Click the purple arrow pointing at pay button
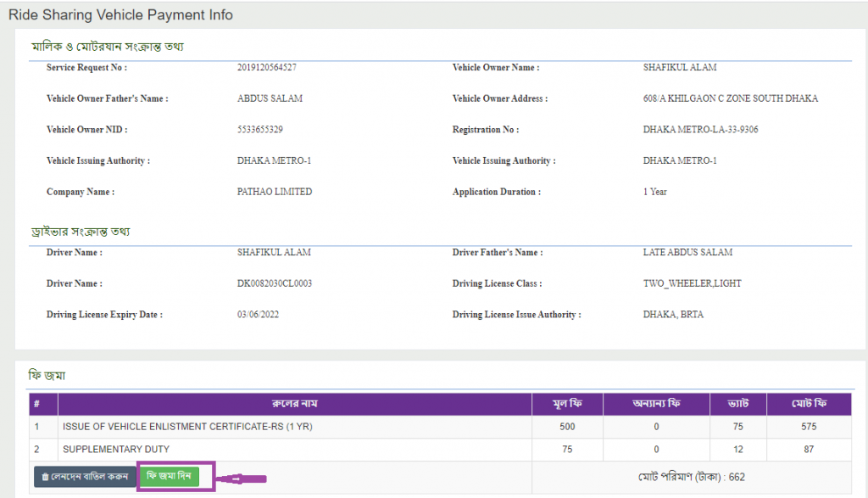This screenshot has height=498, width=868. click(242, 479)
